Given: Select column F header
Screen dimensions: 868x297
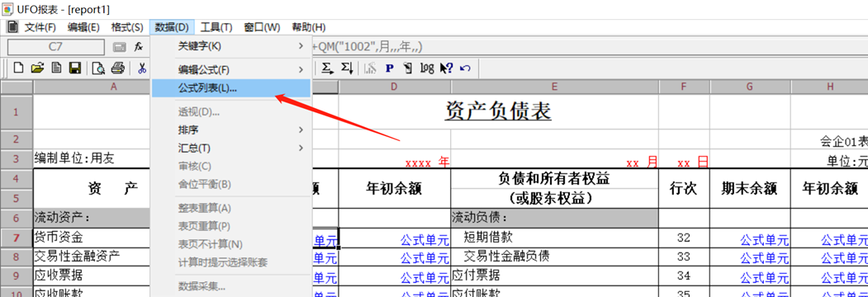Looking at the screenshot, I should [684, 87].
